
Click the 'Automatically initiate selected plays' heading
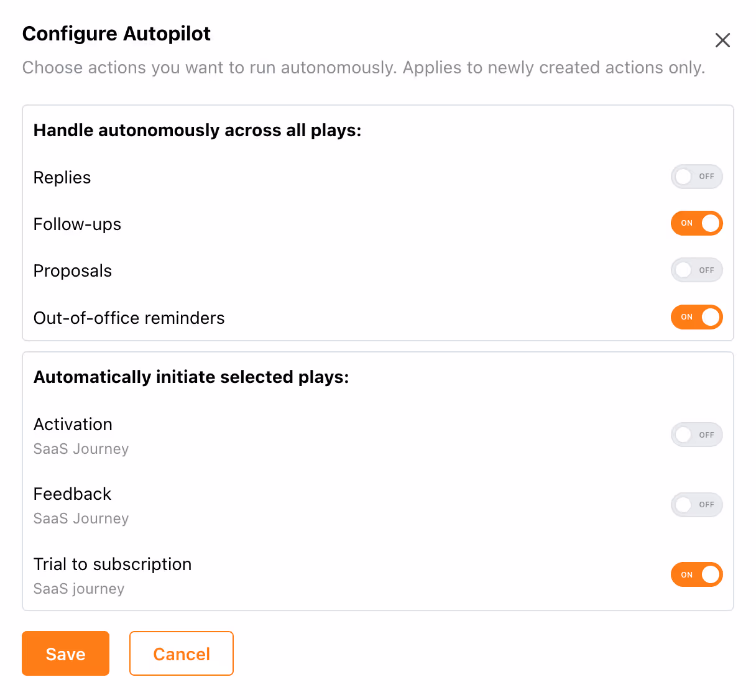click(x=191, y=377)
